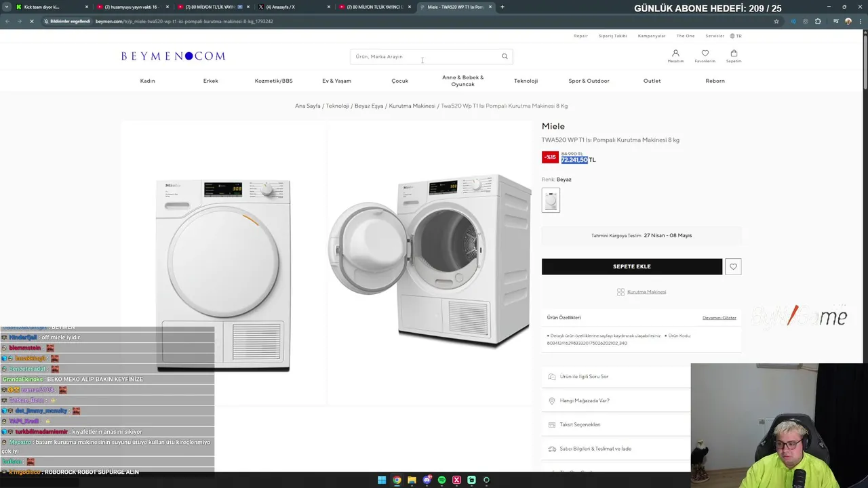Open the Ev & Yaşam menu category
The width and height of the screenshot is (868, 488).
[x=337, y=81]
